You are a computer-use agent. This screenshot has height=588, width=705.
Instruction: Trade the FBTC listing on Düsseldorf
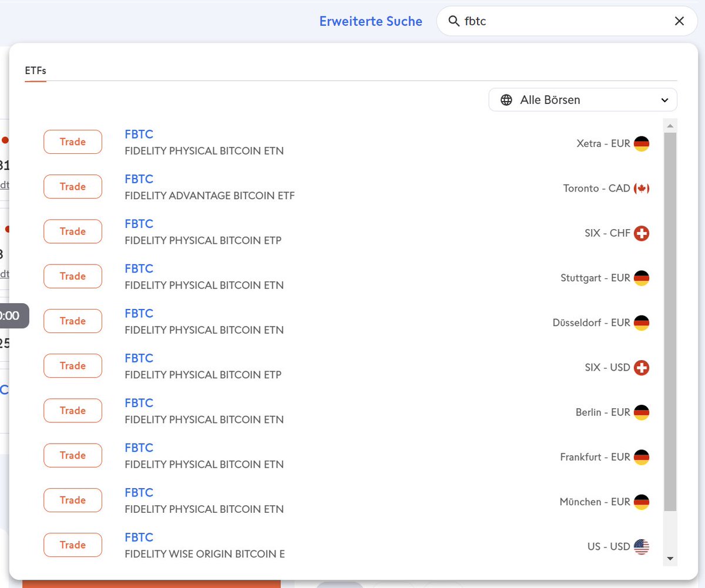tap(73, 321)
